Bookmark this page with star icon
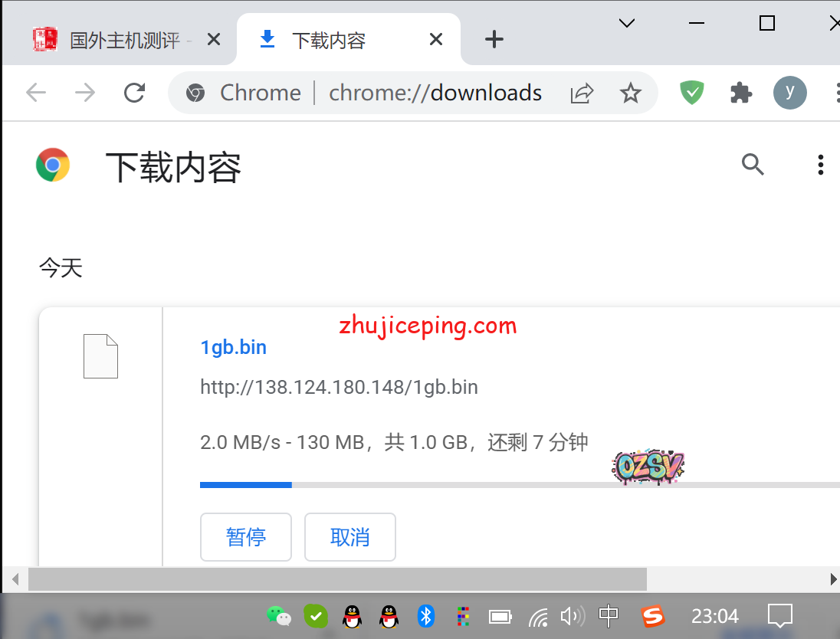The width and height of the screenshot is (840, 639). [x=630, y=93]
